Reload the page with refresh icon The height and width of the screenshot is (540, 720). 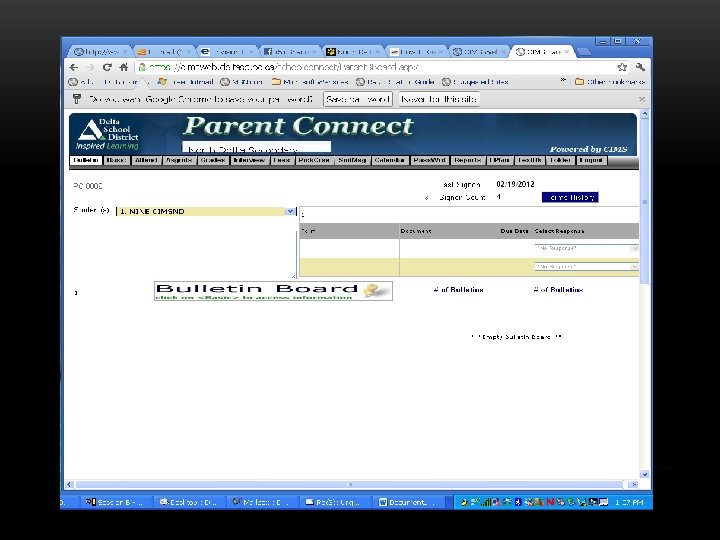click(107, 68)
